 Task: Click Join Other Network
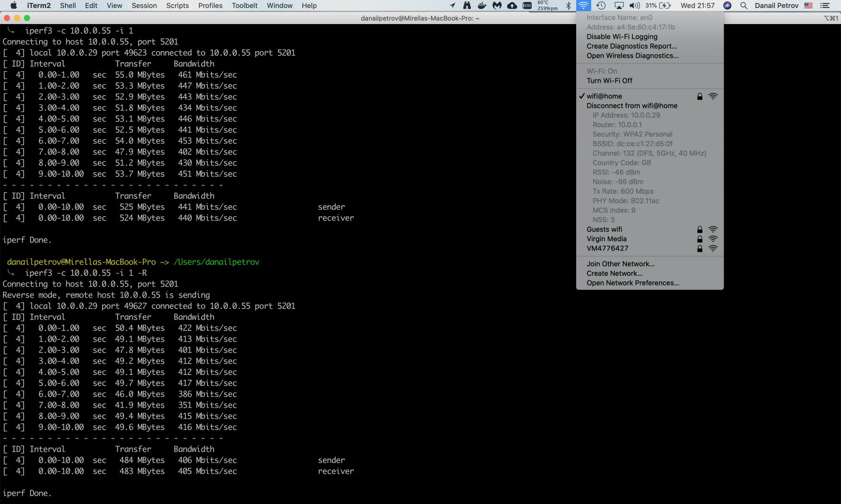click(621, 264)
